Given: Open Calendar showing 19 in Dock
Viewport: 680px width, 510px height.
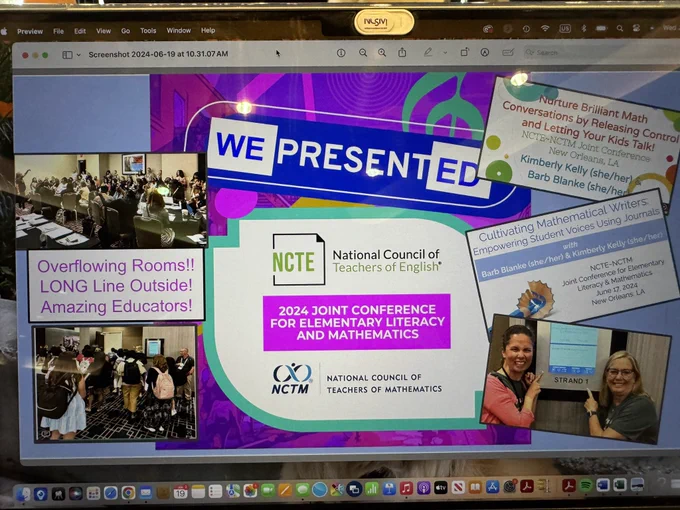Looking at the screenshot, I should coord(180,493).
